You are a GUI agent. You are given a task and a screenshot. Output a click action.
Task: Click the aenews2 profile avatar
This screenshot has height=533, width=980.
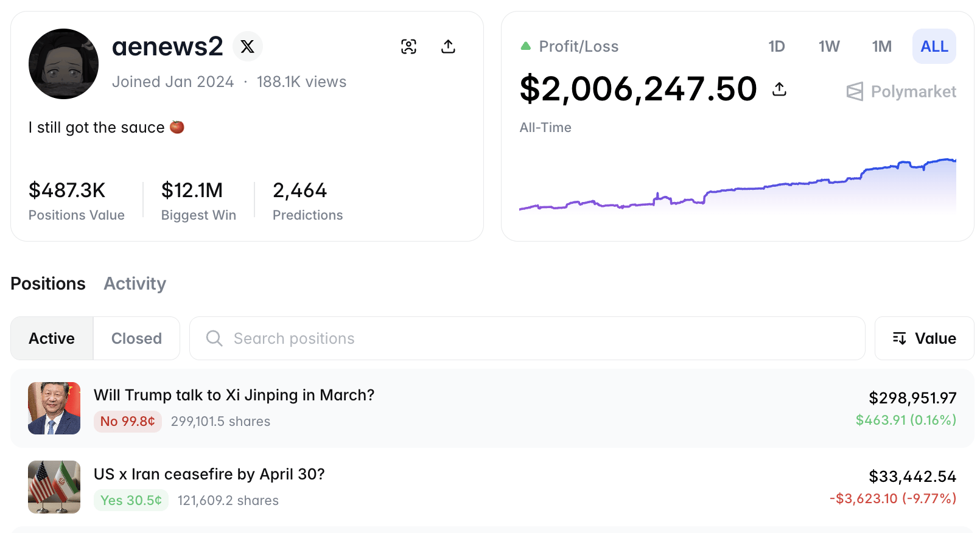point(63,64)
